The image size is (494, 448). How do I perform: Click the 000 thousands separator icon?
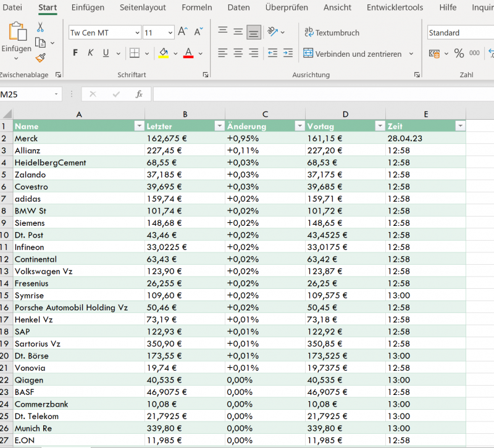coord(474,54)
